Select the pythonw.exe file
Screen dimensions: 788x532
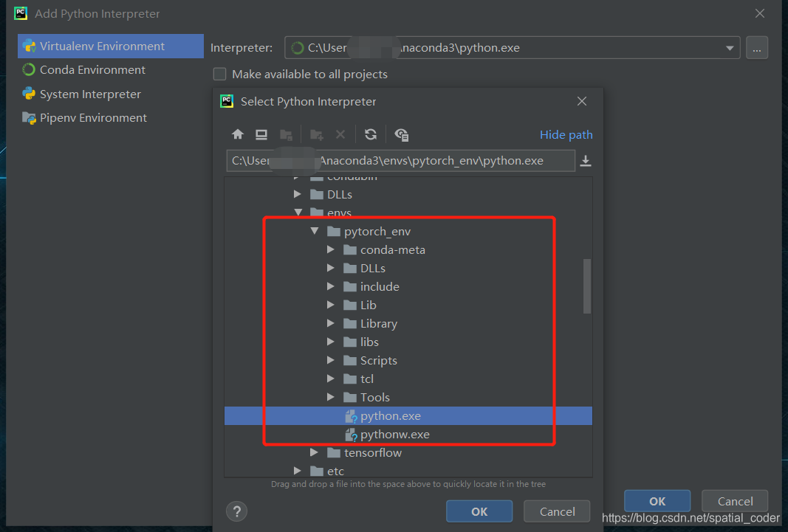(x=394, y=435)
